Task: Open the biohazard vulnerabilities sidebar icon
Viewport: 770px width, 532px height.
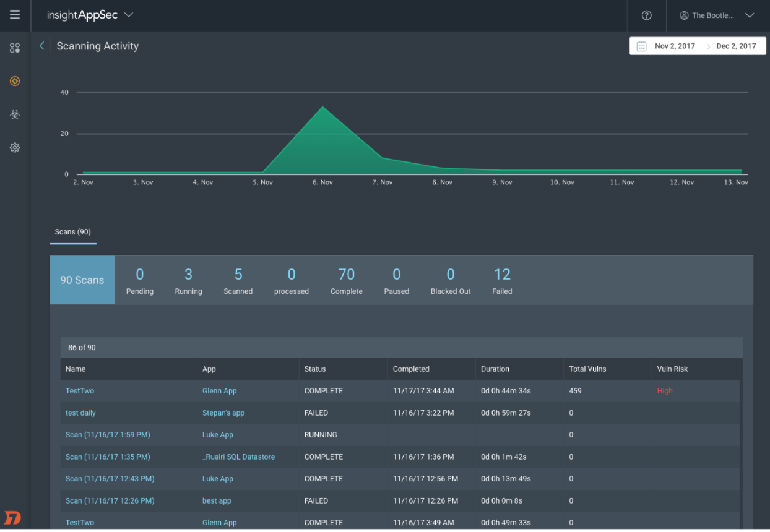Action: [15, 114]
